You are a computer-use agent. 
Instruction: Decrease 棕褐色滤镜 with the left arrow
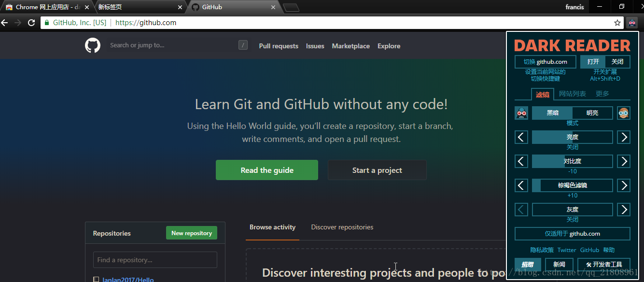point(521,185)
